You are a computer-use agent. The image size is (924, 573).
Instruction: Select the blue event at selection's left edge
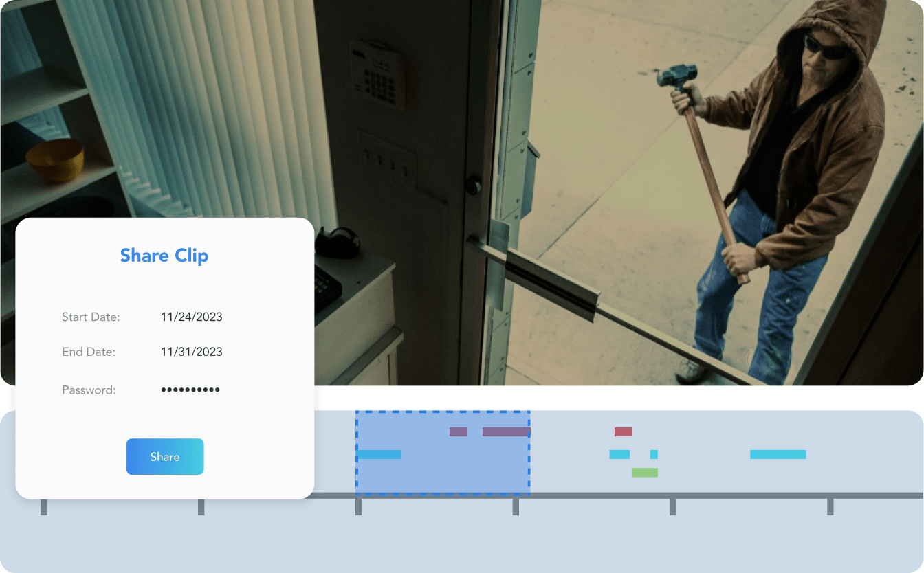point(379,454)
